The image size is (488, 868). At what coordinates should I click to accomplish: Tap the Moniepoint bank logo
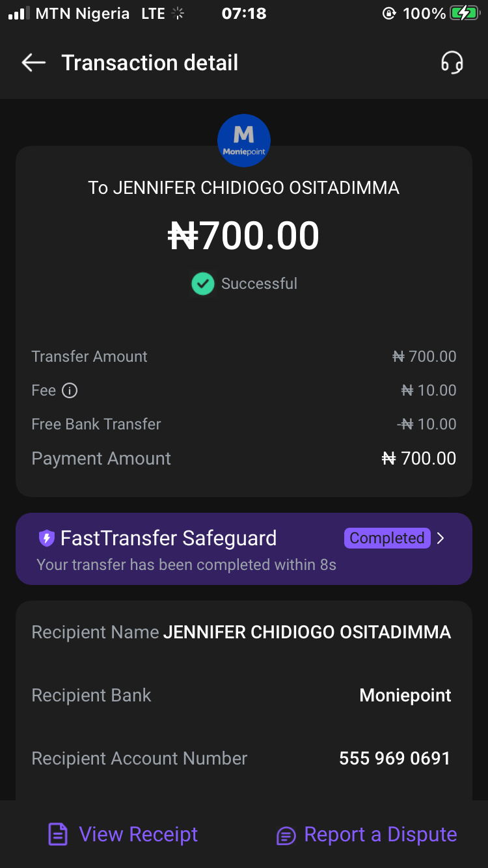(x=243, y=140)
